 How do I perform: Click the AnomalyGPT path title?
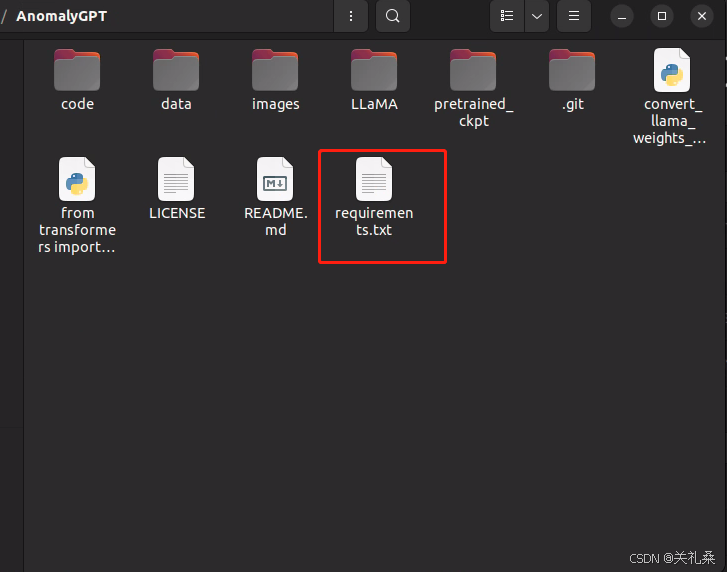(x=62, y=16)
